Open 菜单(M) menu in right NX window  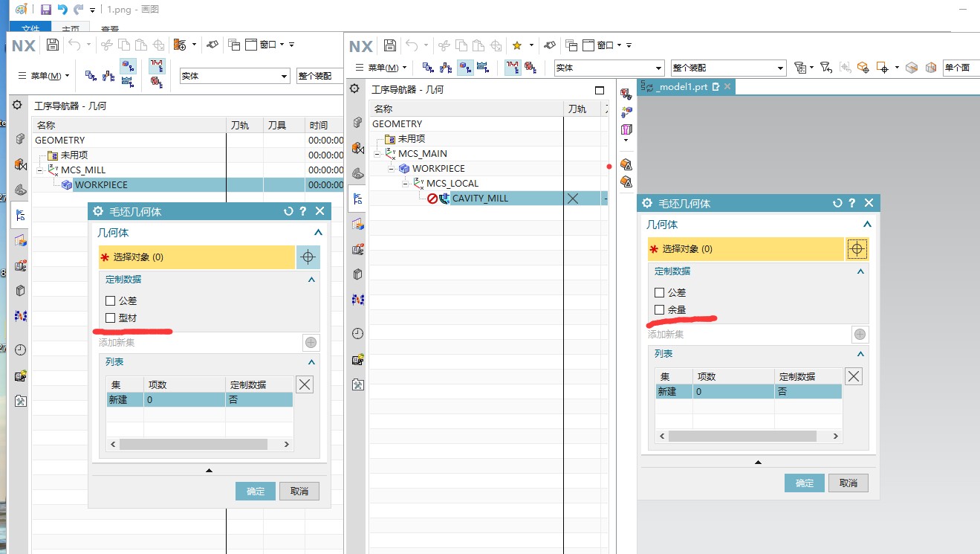coord(382,68)
